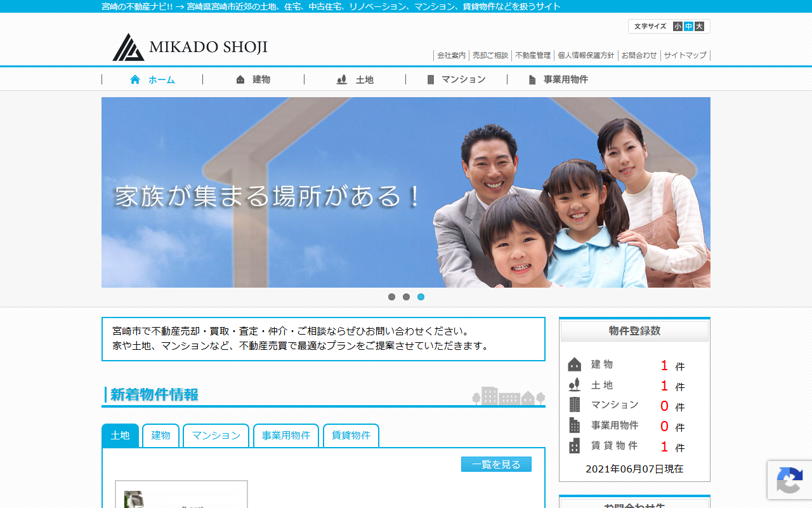Click the 賃貸物件 icon in 物件登録数 panel
This screenshot has height=508, width=812.
coord(575,445)
